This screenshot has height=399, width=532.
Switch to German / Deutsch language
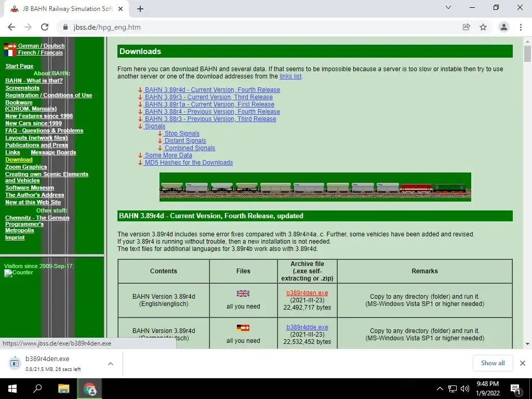click(41, 46)
